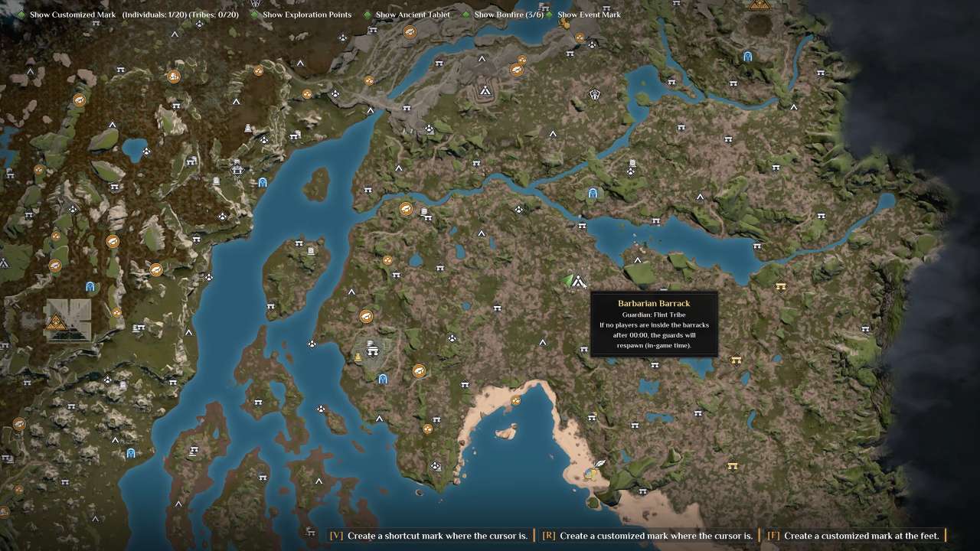Click the [R] customized mark at cursor hint
Image resolution: width=980 pixels, height=551 pixels.
tap(647, 536)
